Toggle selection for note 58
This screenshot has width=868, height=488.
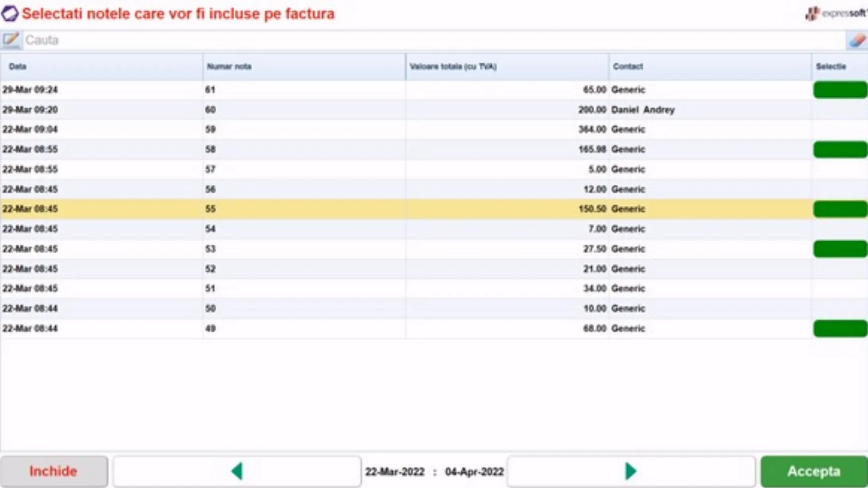point(840,149)
